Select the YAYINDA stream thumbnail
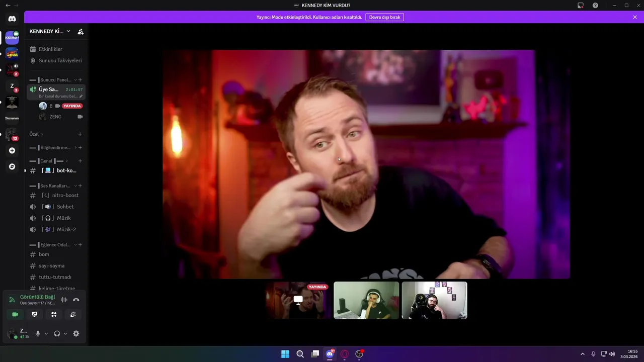 pyautogui.click(x=298, y=300)
